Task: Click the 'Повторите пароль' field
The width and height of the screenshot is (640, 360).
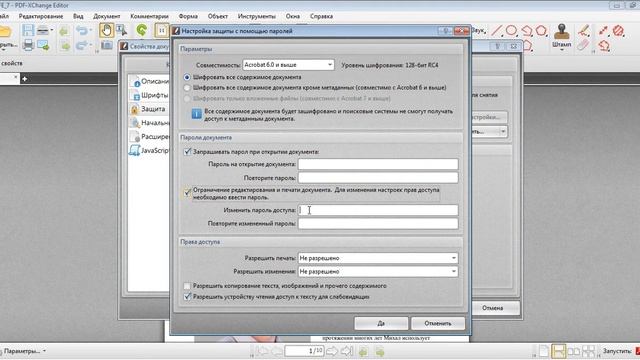Action: tap(378, 178)
